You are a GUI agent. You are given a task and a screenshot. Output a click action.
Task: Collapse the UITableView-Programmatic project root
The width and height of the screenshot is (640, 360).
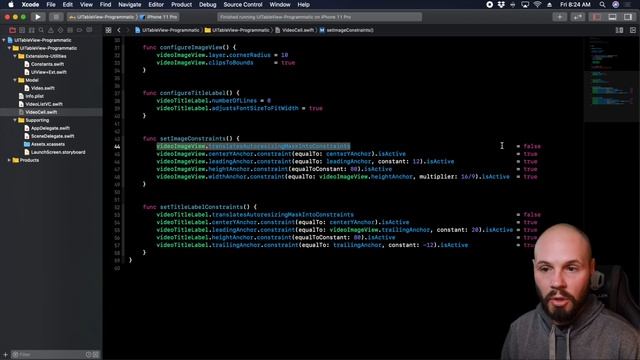(4, 40)
